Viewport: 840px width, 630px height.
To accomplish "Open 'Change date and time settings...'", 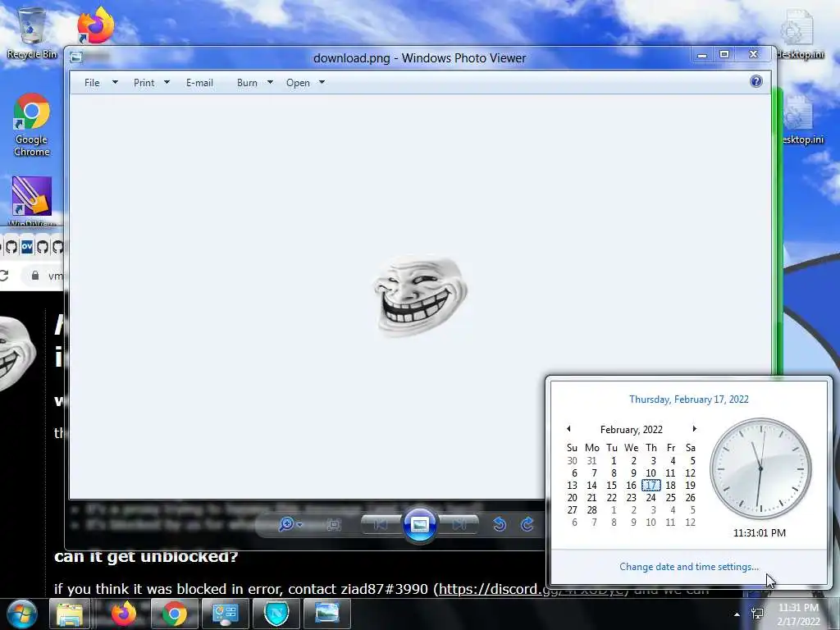I will click(x=689, y=567).
